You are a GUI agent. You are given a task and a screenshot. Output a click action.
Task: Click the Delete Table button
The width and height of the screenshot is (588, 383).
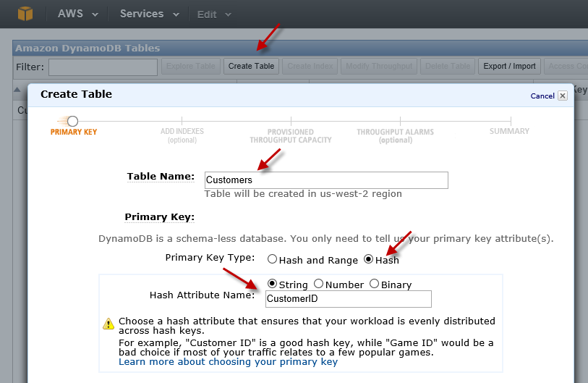(x=448, y=66)
